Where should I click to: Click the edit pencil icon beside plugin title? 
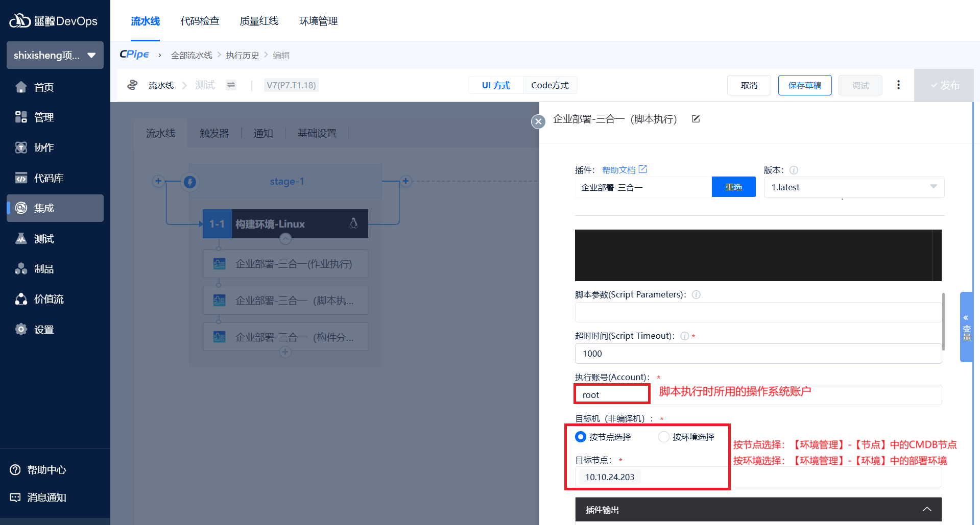pos(696,119)
